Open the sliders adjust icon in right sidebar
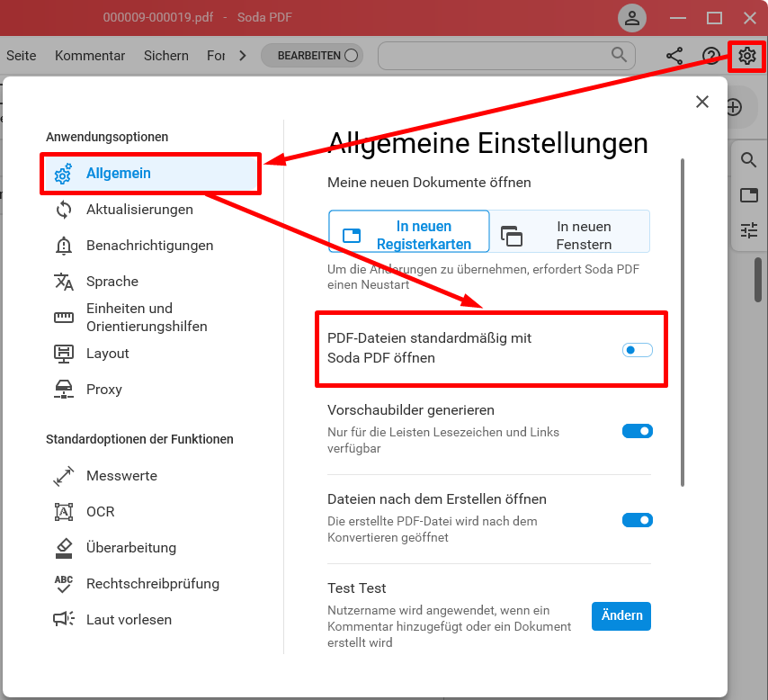Viewport: 768px width, 700px height. coord(748,230)
